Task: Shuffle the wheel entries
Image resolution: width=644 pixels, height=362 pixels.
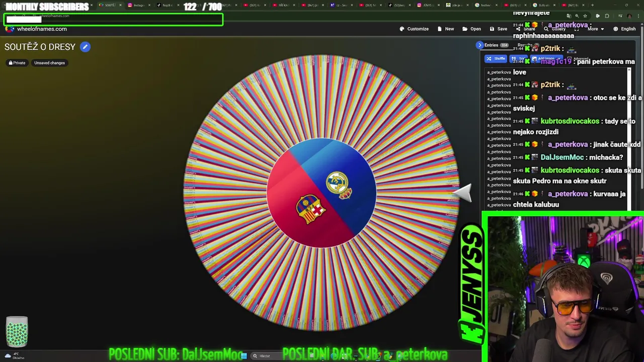Action: [x=496, y=59]
